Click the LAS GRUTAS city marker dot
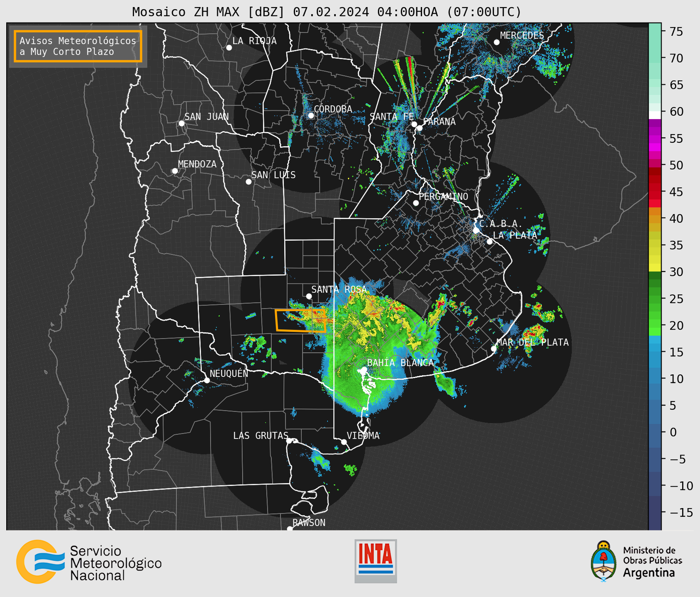The height and width of the screenshot is (597, 700). (289, 441)
